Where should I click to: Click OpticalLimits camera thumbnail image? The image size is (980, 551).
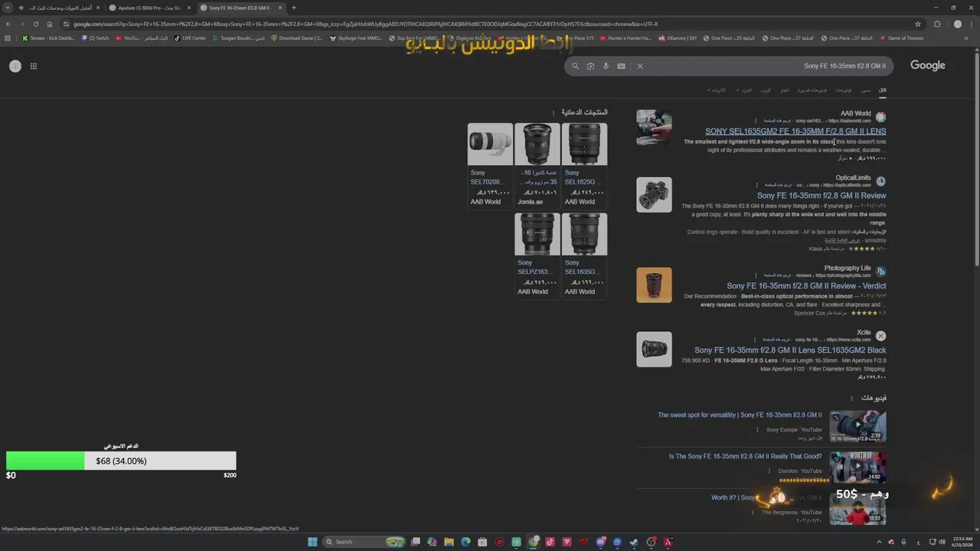[x=654, y=194]
